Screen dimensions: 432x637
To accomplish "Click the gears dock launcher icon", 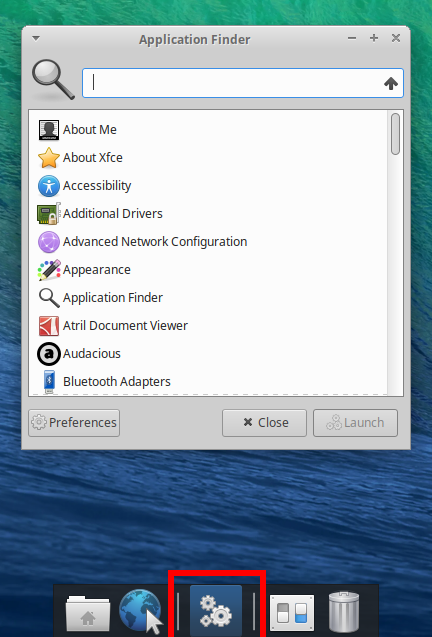I will tap(216, 611).
